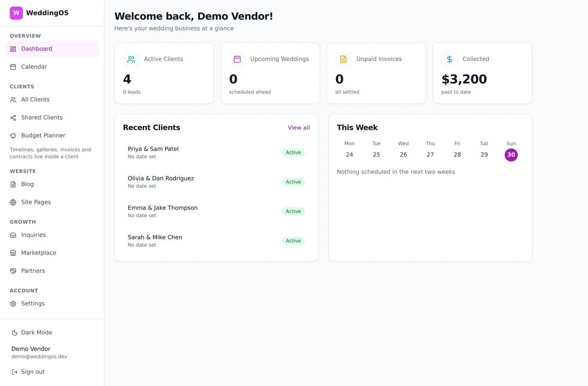Click the WeddingOS logo icon
This screenshot has height=386, width=588.
16,13
